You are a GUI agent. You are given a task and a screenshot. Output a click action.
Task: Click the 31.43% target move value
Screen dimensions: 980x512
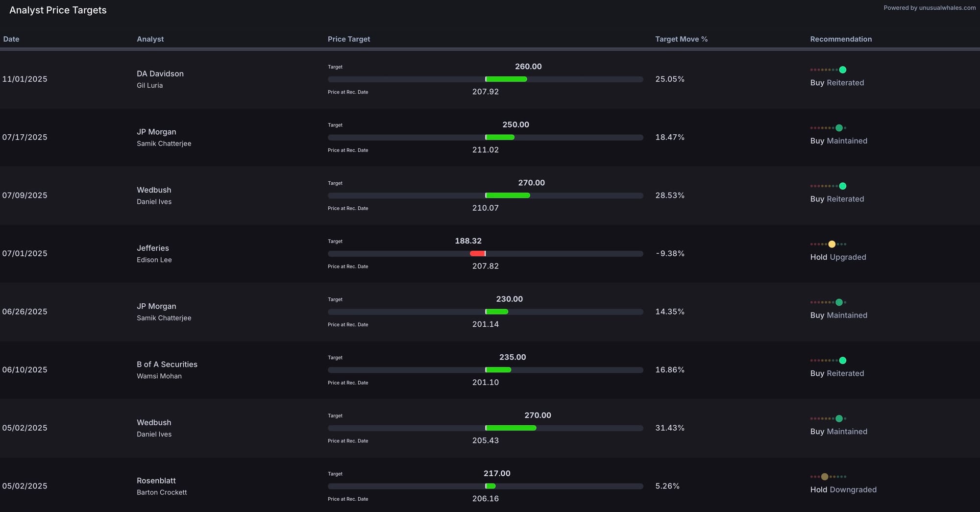670,428
